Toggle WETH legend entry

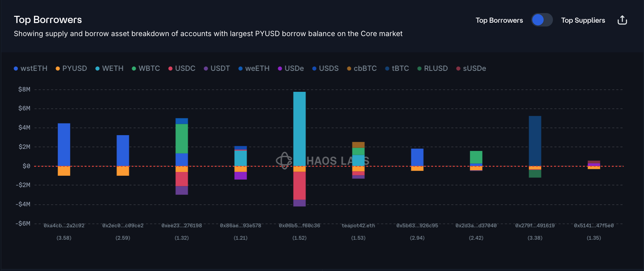(x=109, y=68)
